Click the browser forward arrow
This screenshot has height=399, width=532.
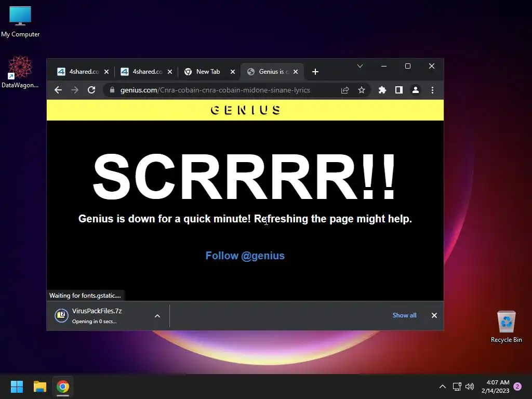click(75, 90)
